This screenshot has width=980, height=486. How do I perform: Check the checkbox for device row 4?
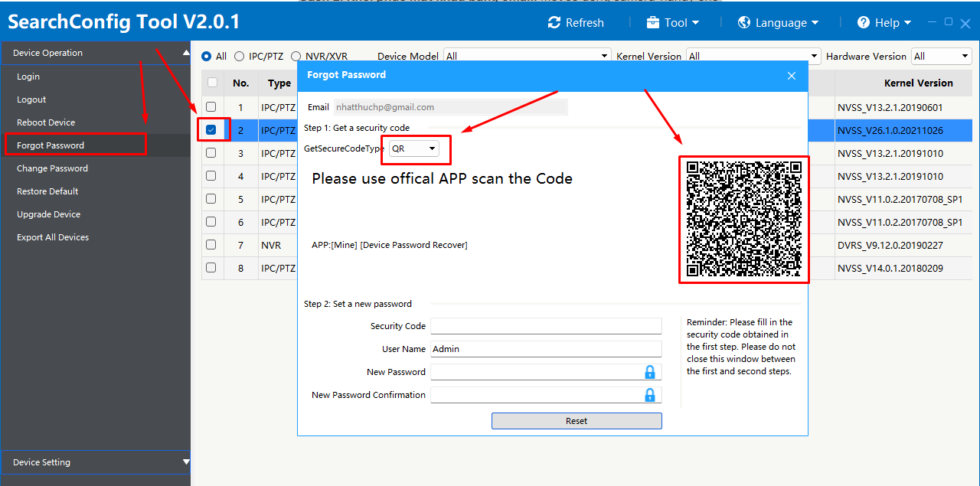(x=211, y=176)
